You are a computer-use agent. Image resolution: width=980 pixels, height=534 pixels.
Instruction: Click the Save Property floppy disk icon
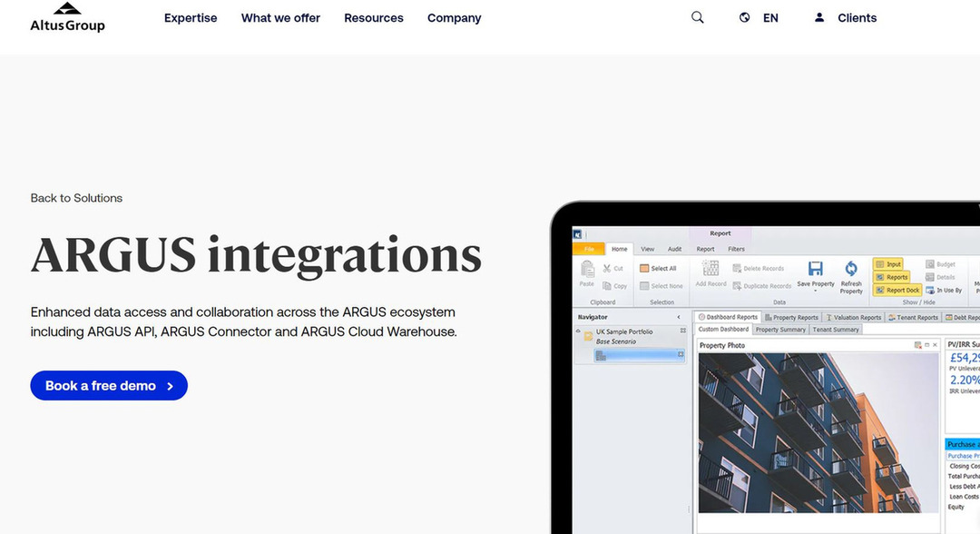(x=816, y=269)
